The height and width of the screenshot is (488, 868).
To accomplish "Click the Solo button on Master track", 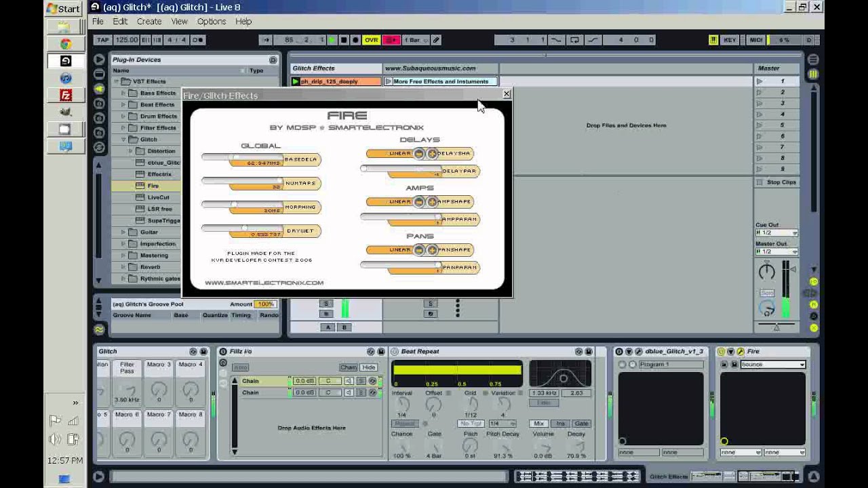I will [767, 293].
